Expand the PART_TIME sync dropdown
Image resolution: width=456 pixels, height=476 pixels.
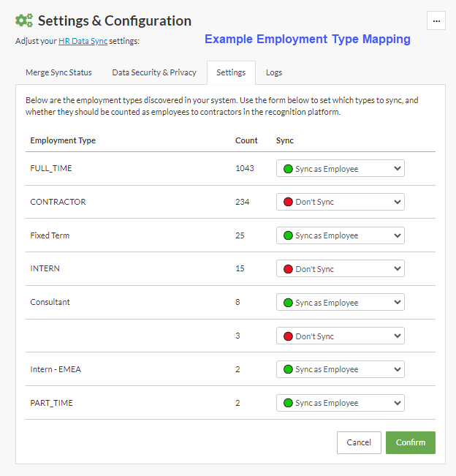point(340,403)
